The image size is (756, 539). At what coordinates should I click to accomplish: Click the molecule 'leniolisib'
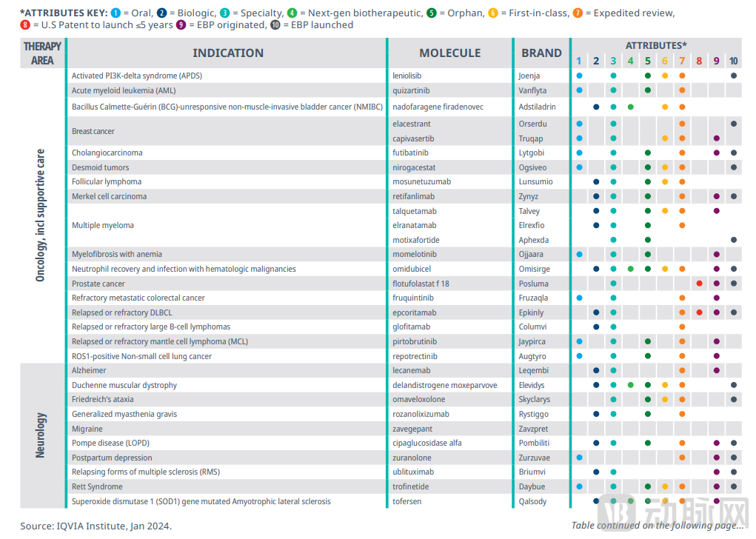click(x=407, y=76)
